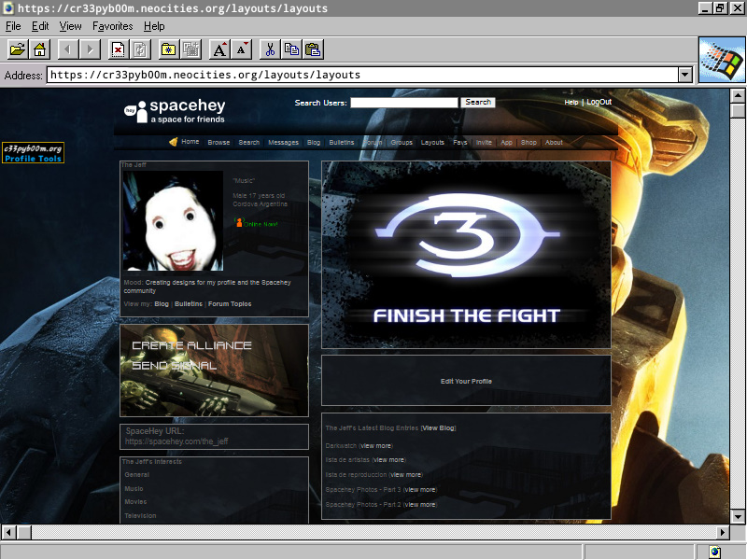Click The Jeff profile picture

click(173, 220)
